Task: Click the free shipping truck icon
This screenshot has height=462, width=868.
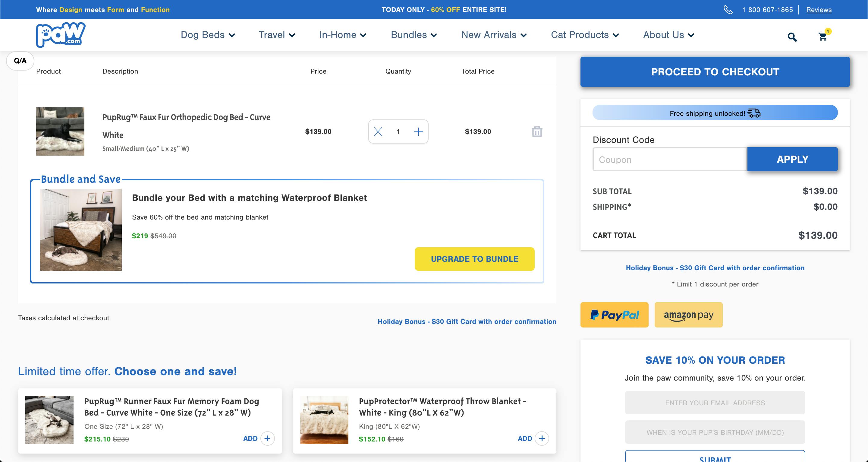Action: [754, 113]
